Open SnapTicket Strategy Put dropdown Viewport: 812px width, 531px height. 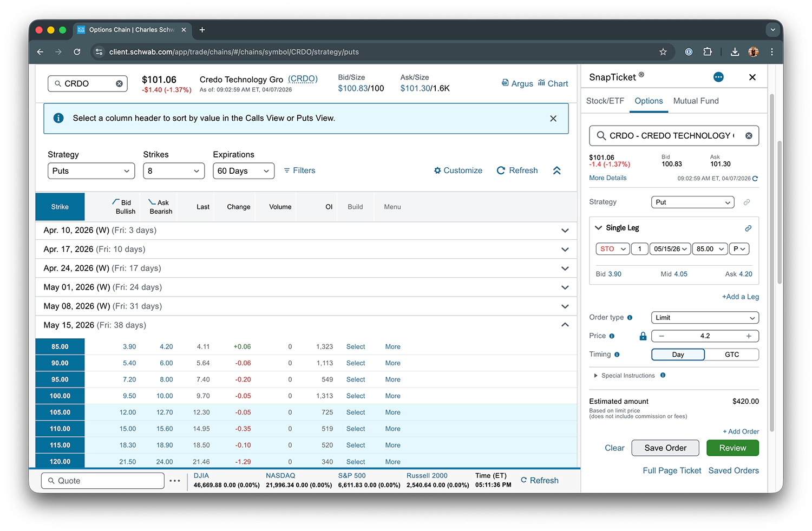click(692, 202)
